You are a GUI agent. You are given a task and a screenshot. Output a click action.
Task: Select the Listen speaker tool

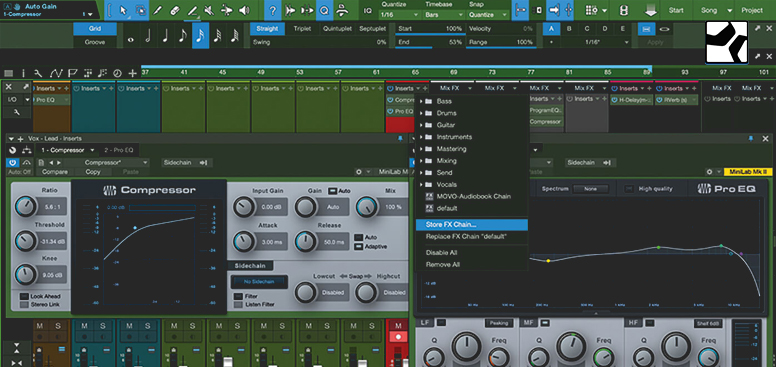[243, 10]
